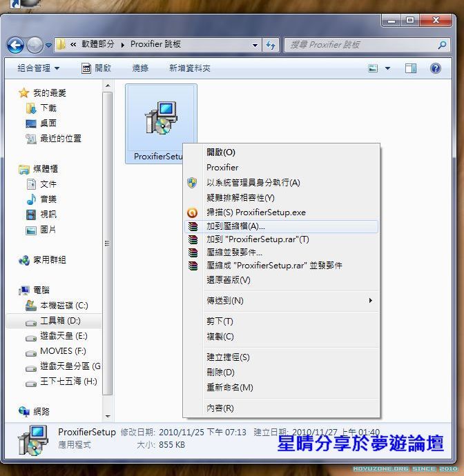This screenshot has height=476, width=464.
Task: Choose Proxifier in the context menu
Action: [x=282, y=167]
